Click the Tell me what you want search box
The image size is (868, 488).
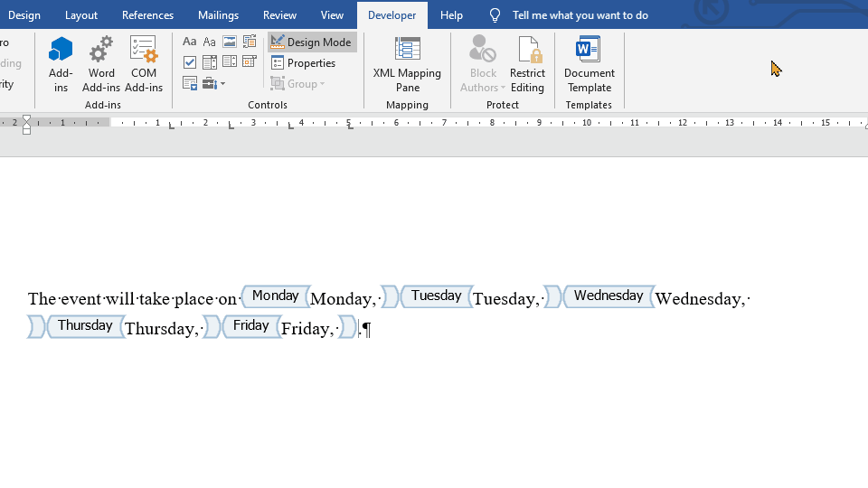[580, 15]
